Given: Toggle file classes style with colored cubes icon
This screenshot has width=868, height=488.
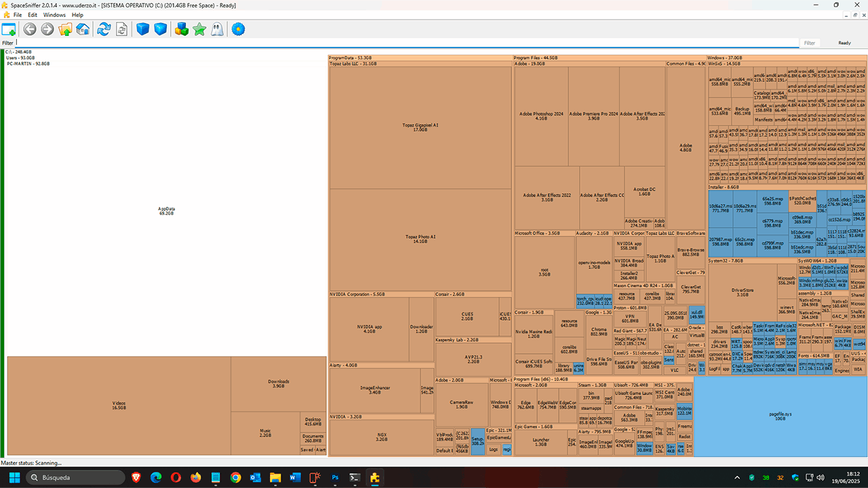Looking at the screenshot, I should point(182,29).
